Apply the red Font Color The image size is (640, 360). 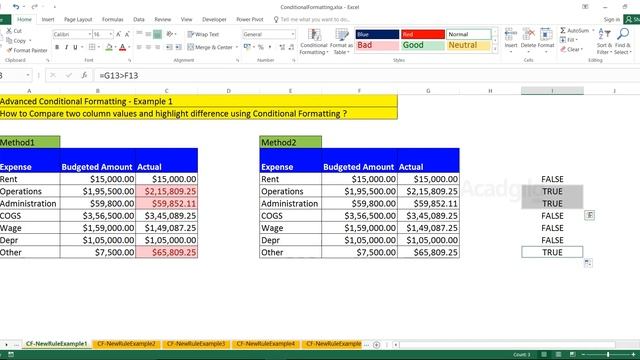pos(122,47)
